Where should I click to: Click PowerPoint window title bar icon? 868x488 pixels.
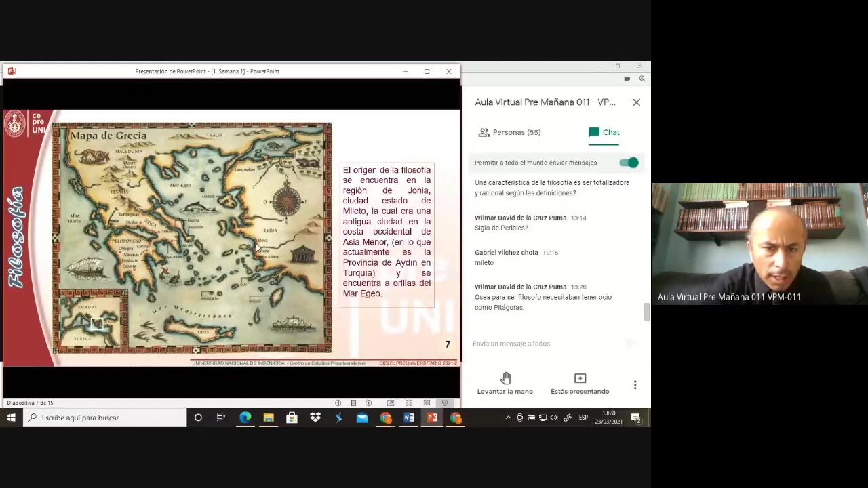click(12, 71)
